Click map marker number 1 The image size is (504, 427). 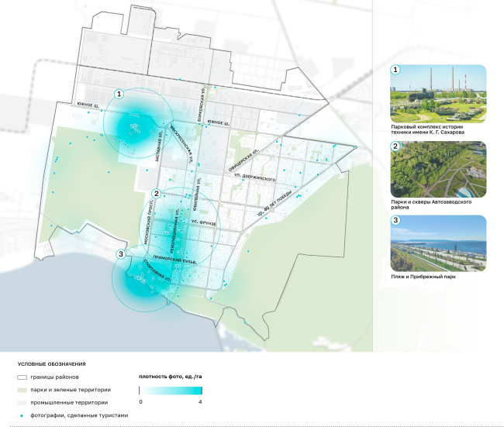click(119, 94)
